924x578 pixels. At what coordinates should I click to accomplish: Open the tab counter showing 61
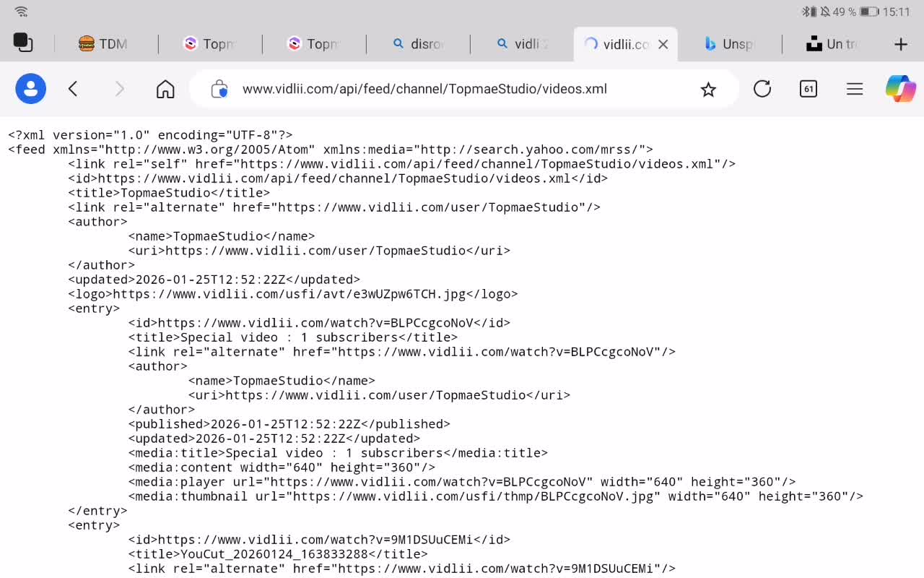coord(808,89)
